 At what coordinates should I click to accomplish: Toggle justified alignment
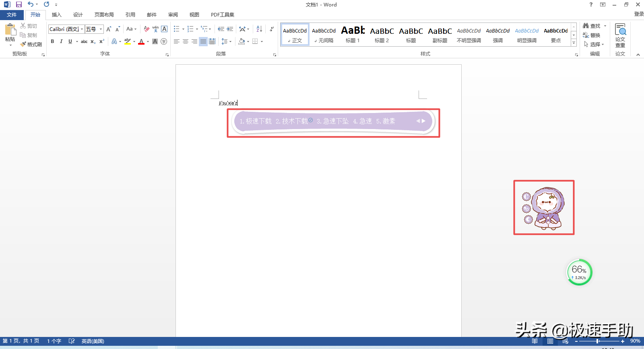203,41
